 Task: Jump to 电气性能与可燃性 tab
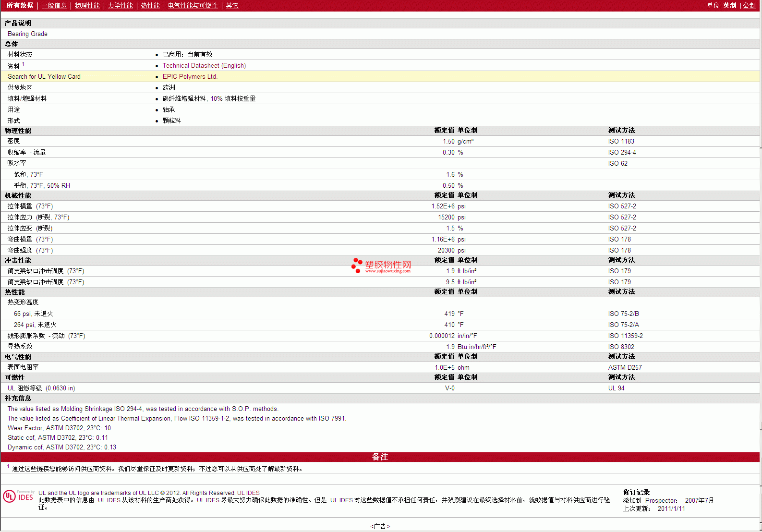pos(193,6)
